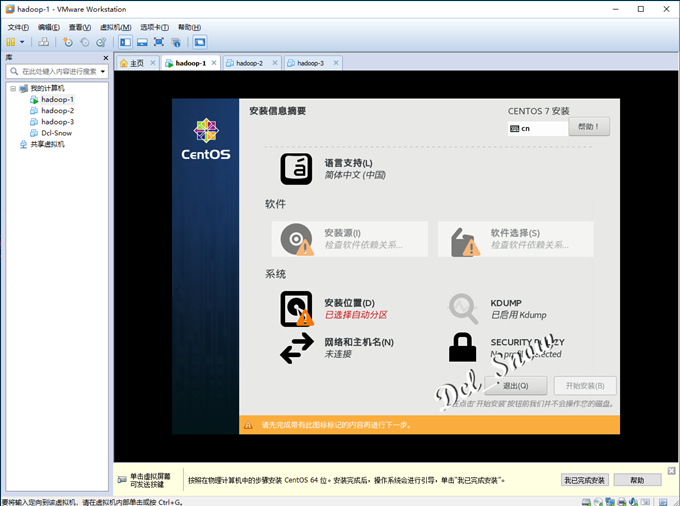The height and width of the screenshot is (506, 680).
Task: Open the library search filter dropdown arrow
Action: 103,72
